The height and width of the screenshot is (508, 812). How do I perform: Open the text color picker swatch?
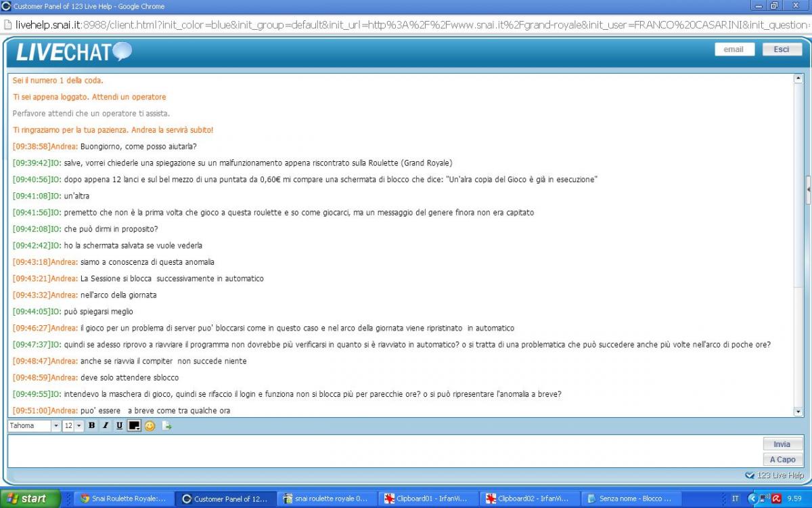(x=134, y=426)
